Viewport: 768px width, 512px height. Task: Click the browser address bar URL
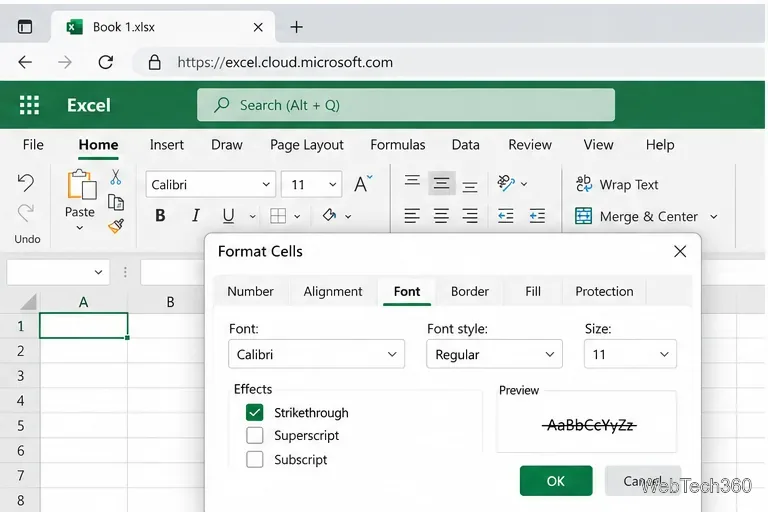click(285, 62)
